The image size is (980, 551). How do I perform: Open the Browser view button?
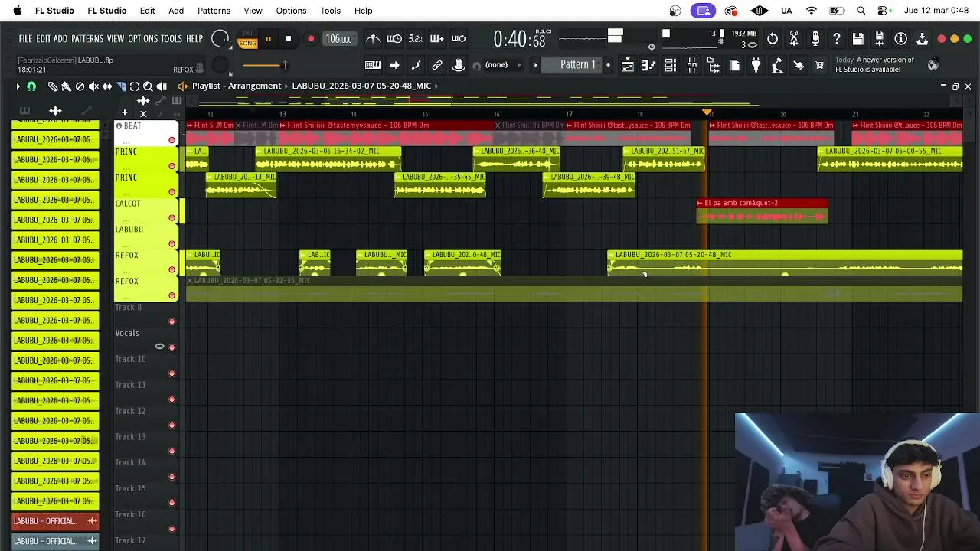click(x=713, y=65)
